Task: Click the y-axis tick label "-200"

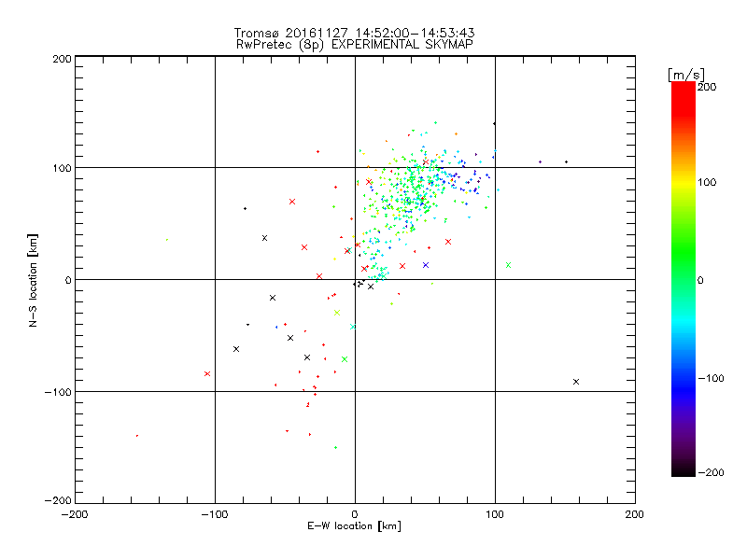Action: 58,500
